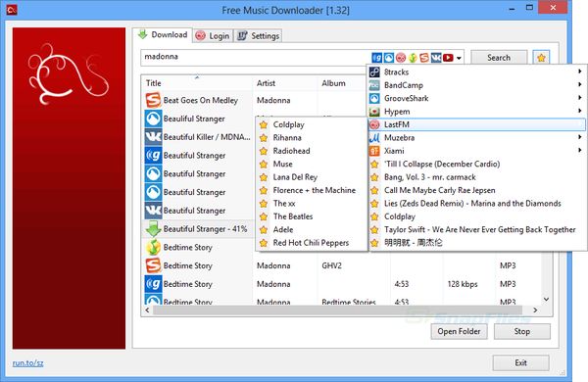Viewport: 588px width, 382px height.
Task: Select Beat Goes On Medley title text
Action: point(201,101)
